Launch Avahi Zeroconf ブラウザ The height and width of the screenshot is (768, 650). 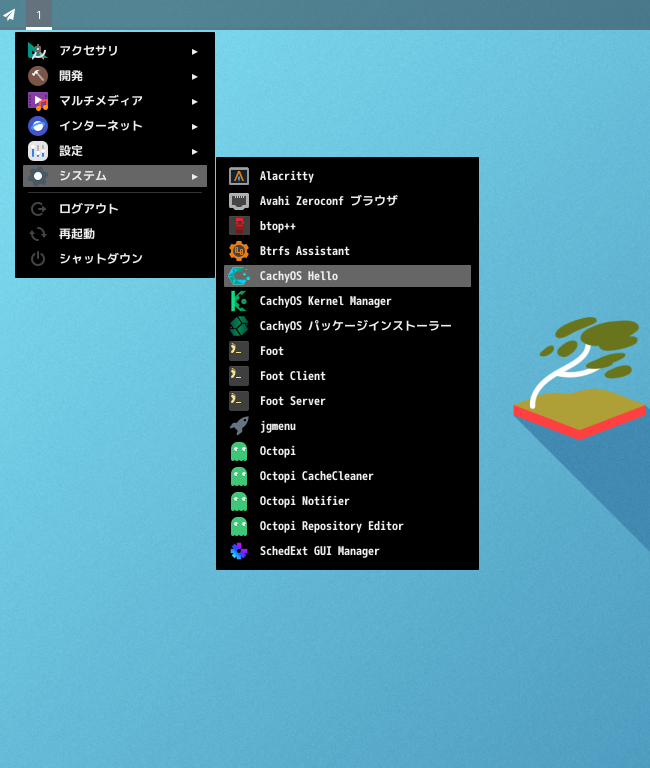tap(347, 201)
